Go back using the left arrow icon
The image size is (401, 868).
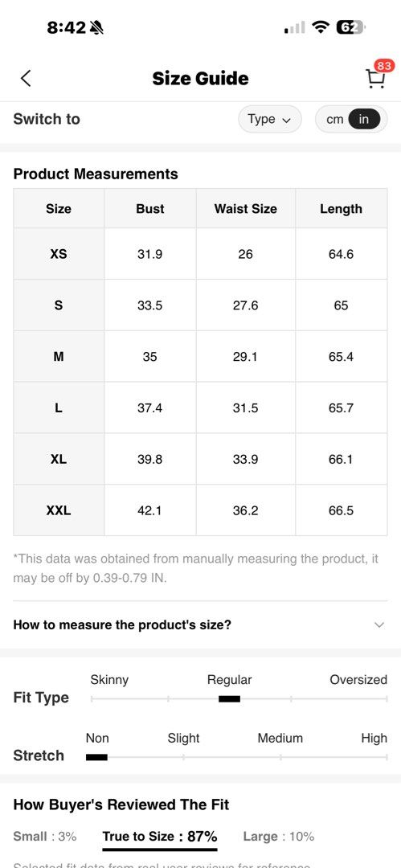point(26,78)
